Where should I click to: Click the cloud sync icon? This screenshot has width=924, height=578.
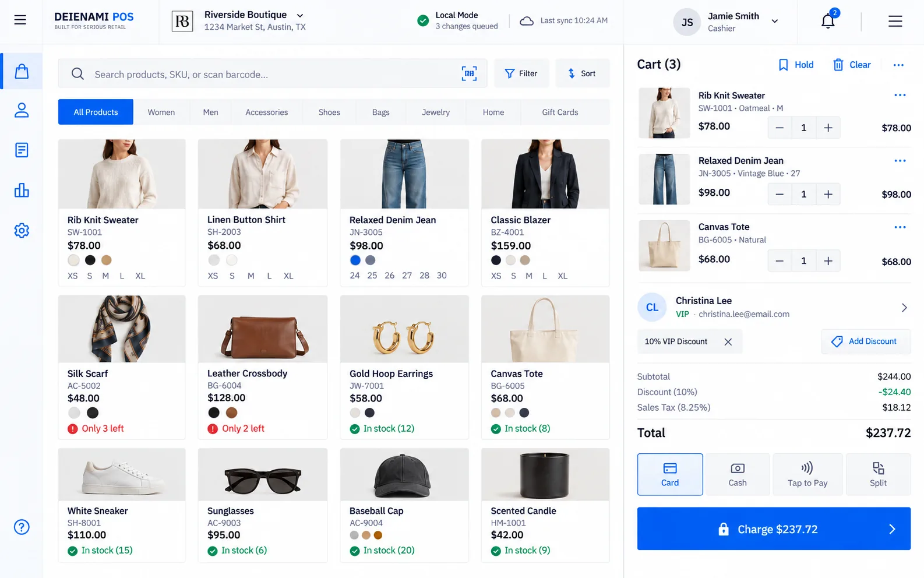[526, 21]
